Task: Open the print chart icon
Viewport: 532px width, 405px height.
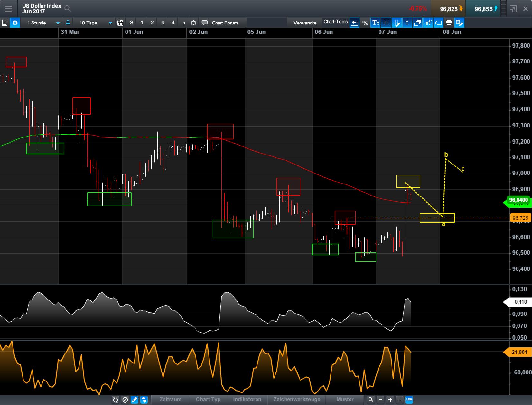Action: click(449, 23)
